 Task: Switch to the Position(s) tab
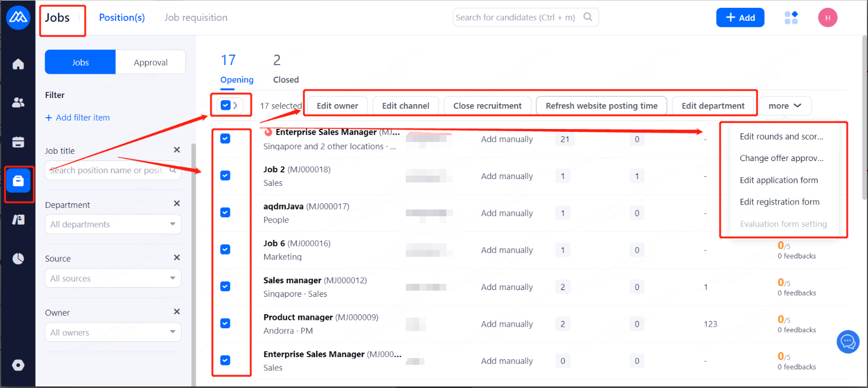point(122,17)
